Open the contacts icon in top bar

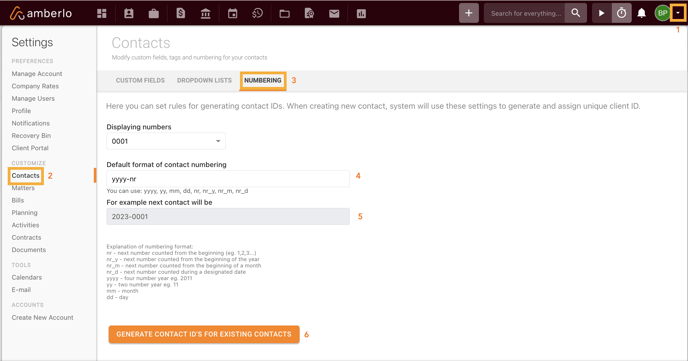click(129, 14)
